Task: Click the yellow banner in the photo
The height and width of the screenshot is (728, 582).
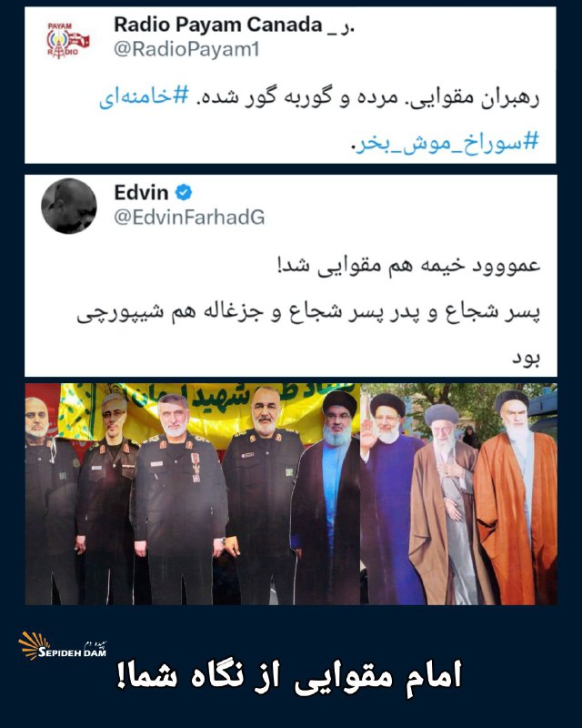Action: click(209, 404)
